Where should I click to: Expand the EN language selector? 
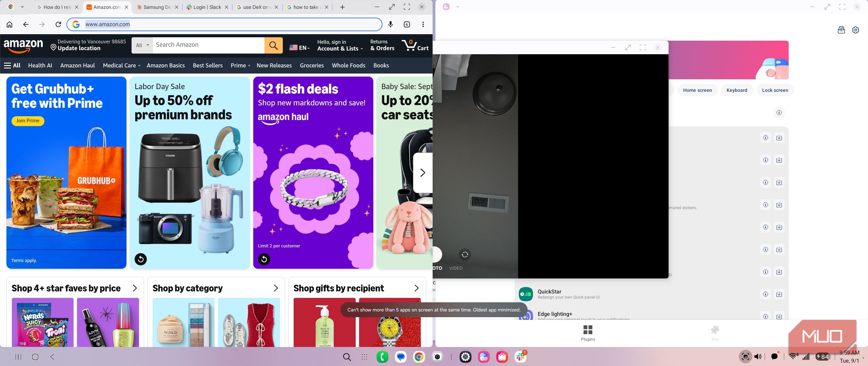[x=299, y=48]
